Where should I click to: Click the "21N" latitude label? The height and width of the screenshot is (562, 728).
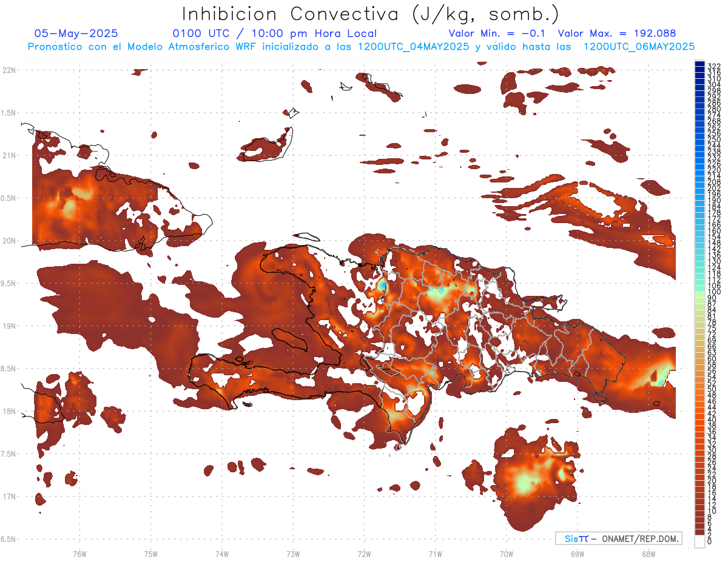[x=8, y=155]
